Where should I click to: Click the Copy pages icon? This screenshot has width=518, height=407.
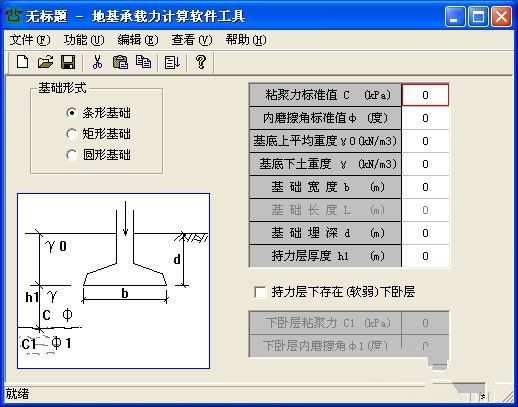point(143,62)
